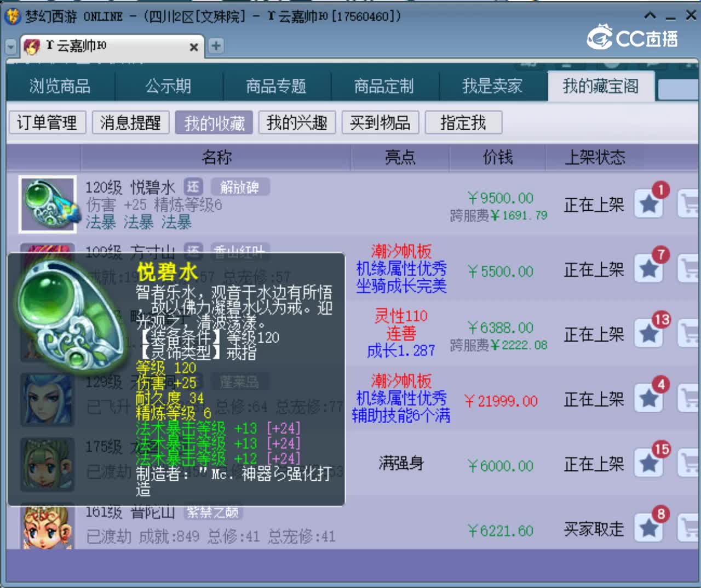Viewport: 701px width, 588px height.
Task: Click the 上架状态 column header
Action: coord(595,158)
